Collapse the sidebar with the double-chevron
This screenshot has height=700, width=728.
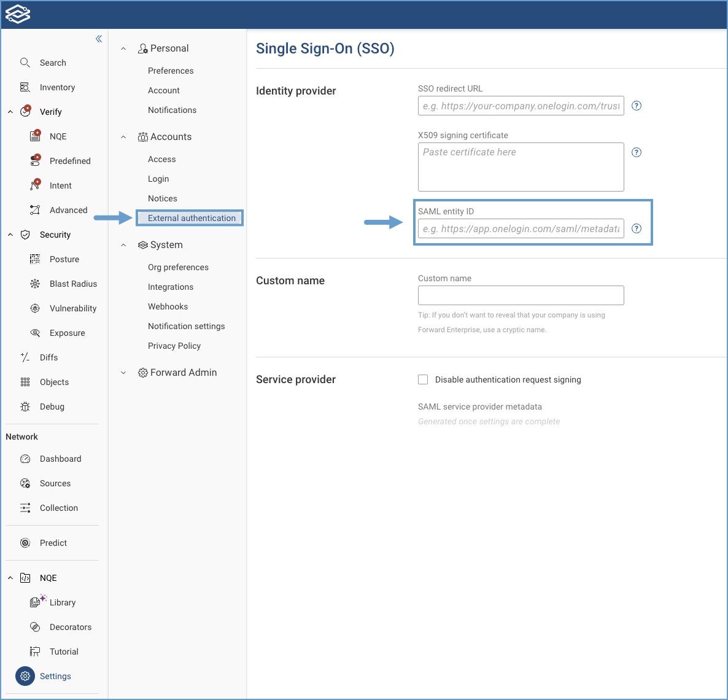[99, 38]
